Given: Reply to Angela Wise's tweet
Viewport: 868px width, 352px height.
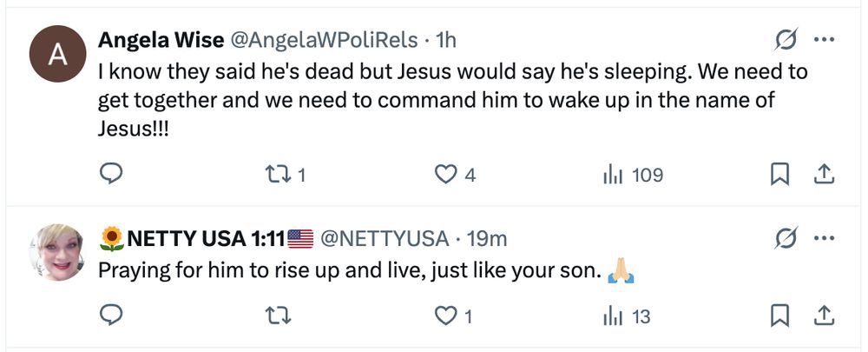Looking at the screenshot, I should [x=110, y=175].
